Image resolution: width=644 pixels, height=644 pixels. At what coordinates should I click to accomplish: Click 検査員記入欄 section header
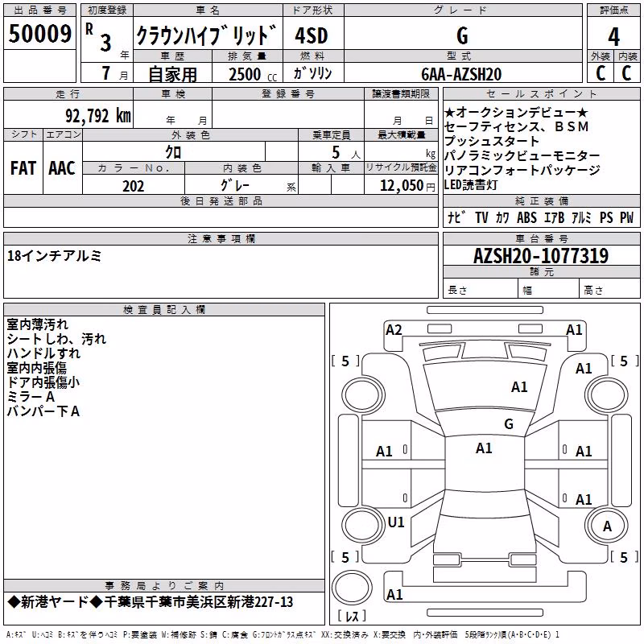click(164, 310)
